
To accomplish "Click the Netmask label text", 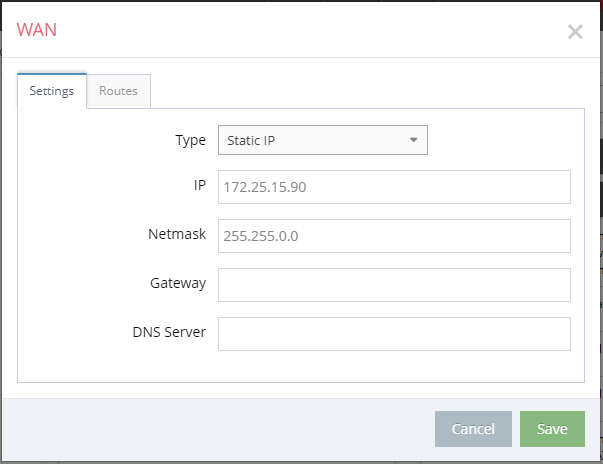I will [177, 234].
